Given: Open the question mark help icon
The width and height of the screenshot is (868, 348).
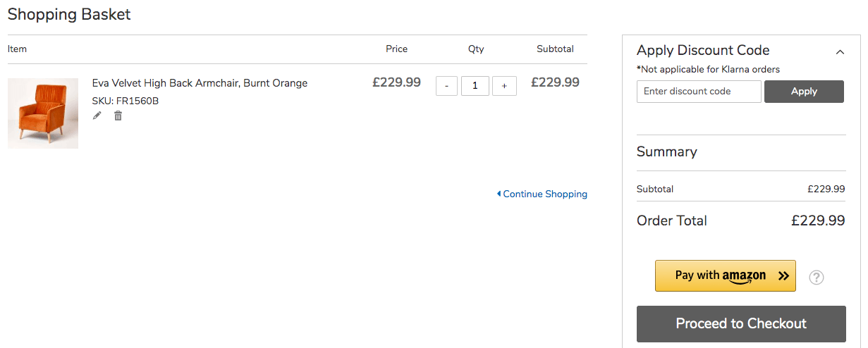Looking at the screenshot, I should click(x=817, y=277).
